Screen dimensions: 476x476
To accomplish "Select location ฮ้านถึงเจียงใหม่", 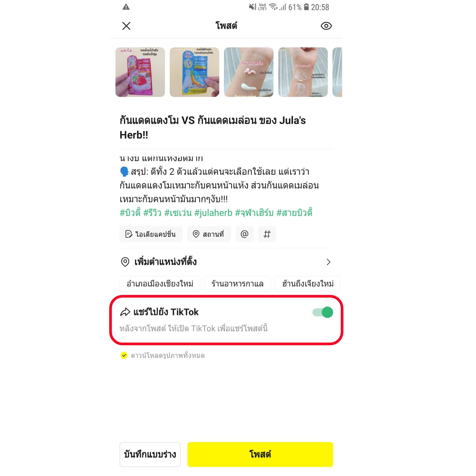I will tap(308, 284).
